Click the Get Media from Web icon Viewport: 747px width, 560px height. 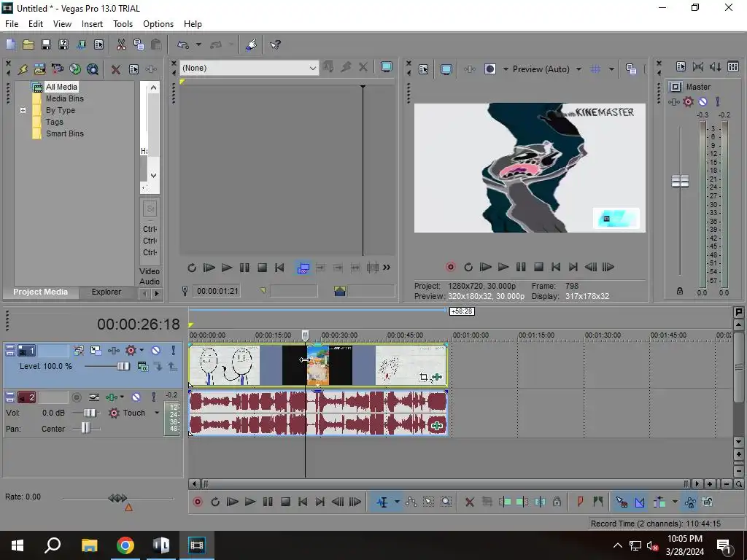click(x=93, y=69)
